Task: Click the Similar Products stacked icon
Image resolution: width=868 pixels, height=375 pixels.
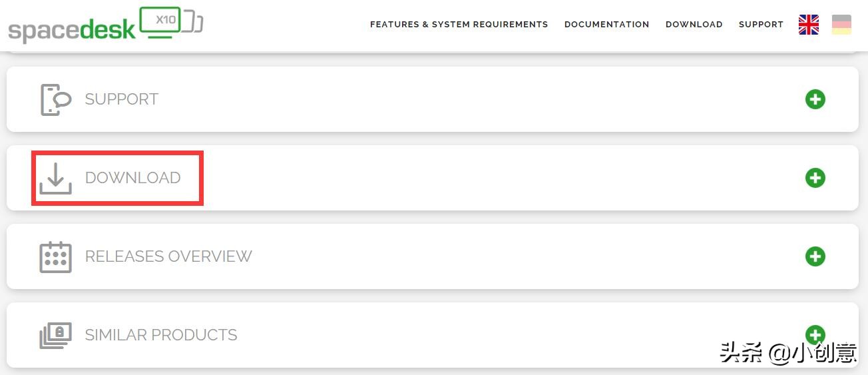Action: point(55,335)
